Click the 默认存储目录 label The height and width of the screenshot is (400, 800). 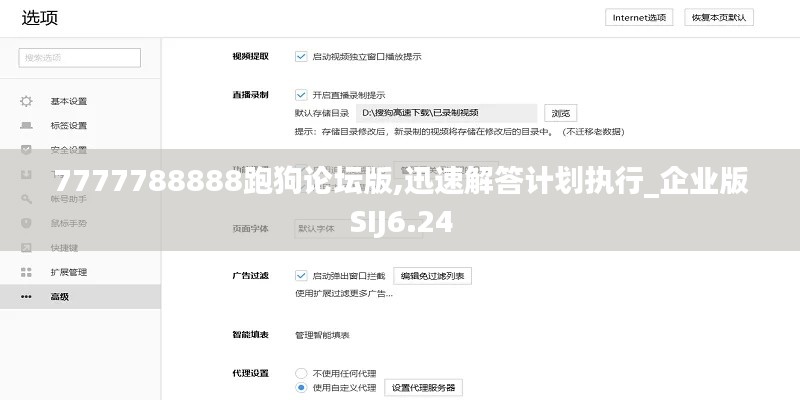pos(322,113)
